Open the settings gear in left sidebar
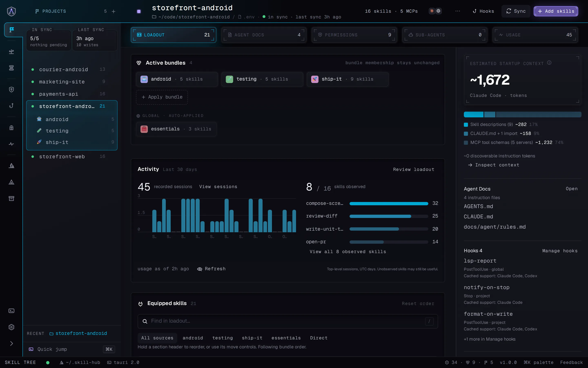Viewport: 588px width, 368px height. click(11, 327)
